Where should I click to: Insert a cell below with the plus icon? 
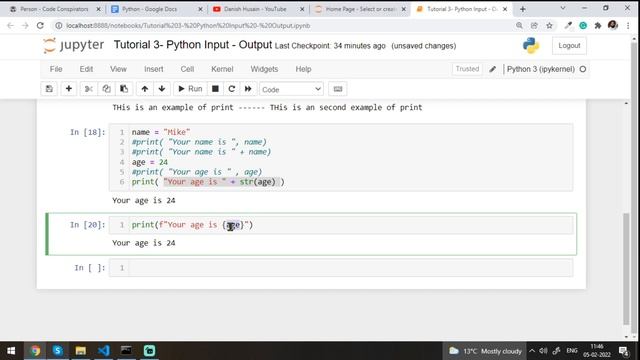(x=69, y=89)
